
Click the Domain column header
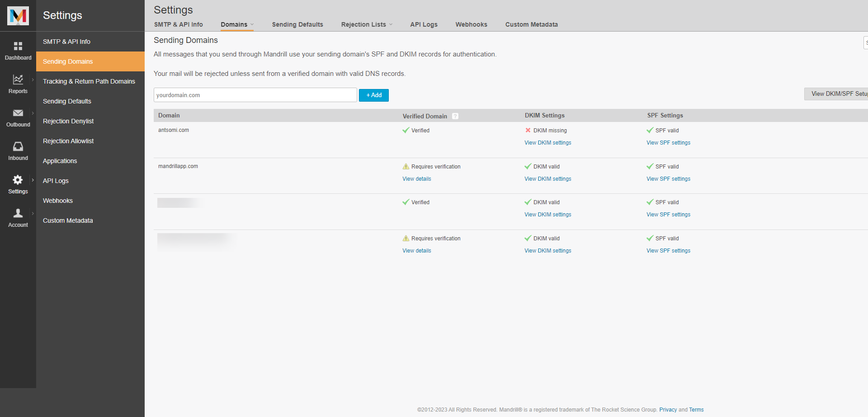[x=169, y=116]
